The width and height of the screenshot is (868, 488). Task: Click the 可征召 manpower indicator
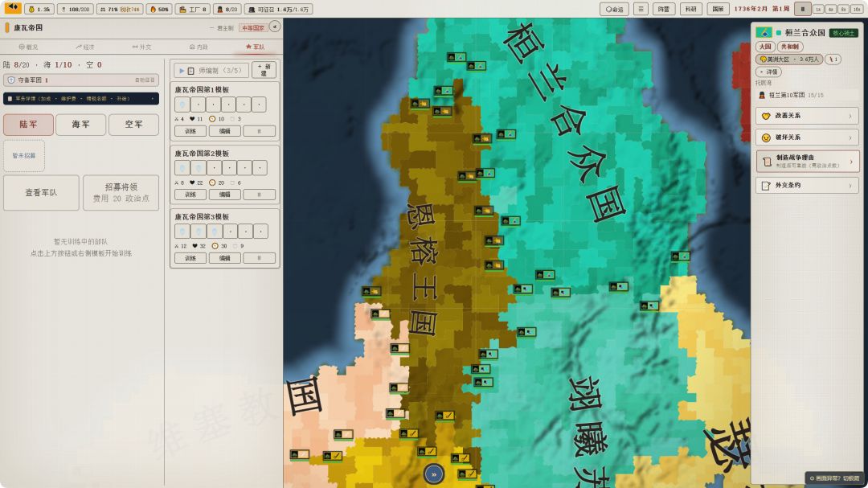pos(278,9)
